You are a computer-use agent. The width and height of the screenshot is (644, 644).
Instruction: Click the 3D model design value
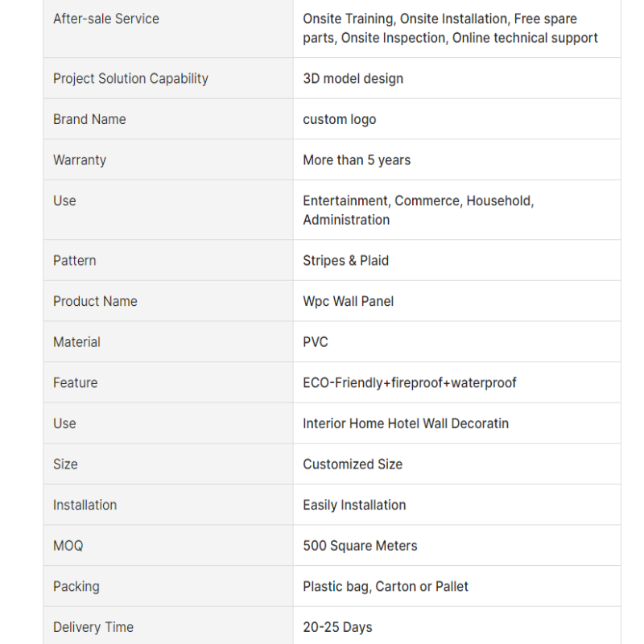point(353,78)
